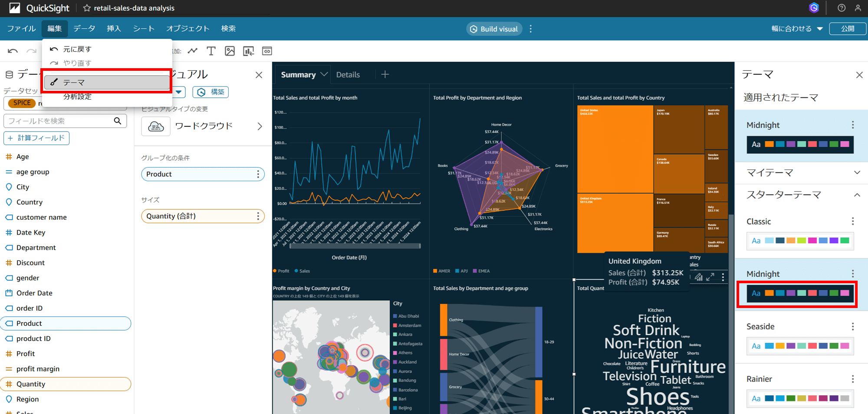This screenshot has width=868, height=414.
Task: Click the undo arrow in toolbar
Action: click(x=13, y=51)
